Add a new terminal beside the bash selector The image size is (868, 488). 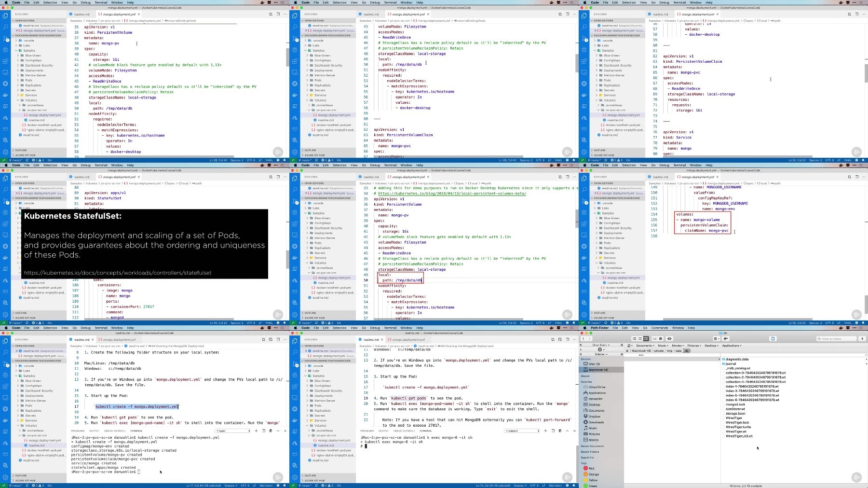pos(256,431)
